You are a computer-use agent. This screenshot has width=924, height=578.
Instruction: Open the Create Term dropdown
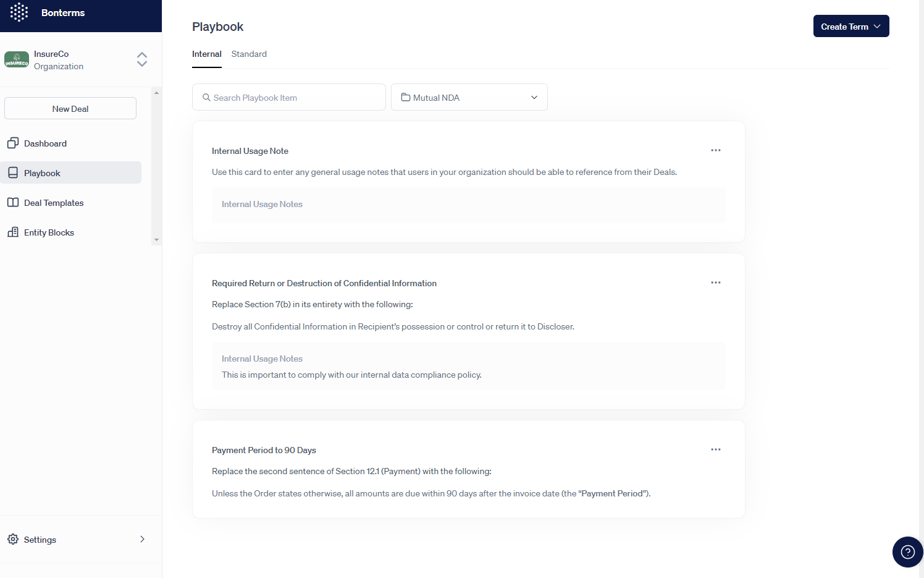(x=851, y=26)
